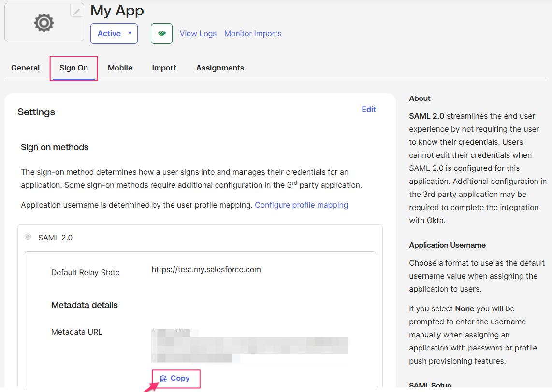Open View Logs
The width and height of the screenshot is (552, 392).
point(198,33)
